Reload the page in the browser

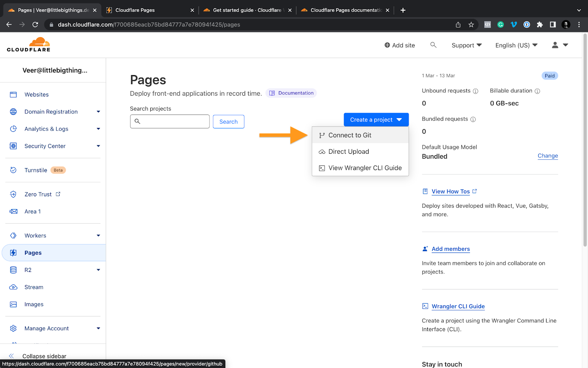pos(35,25)
